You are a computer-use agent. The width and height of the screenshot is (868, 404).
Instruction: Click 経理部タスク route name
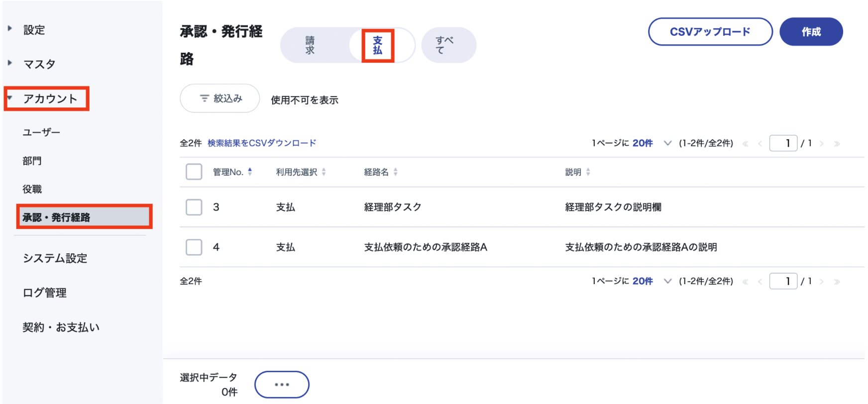tap(393, 207)
